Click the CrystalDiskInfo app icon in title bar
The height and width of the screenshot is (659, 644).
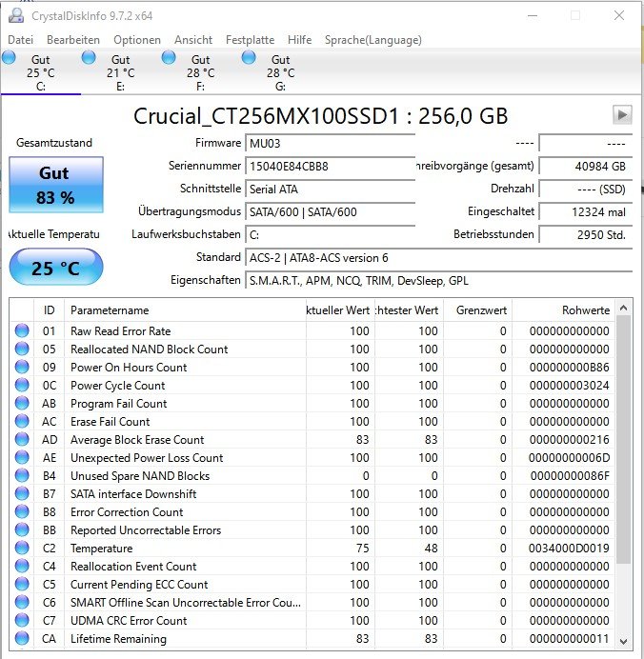click(x=16, y=15)
